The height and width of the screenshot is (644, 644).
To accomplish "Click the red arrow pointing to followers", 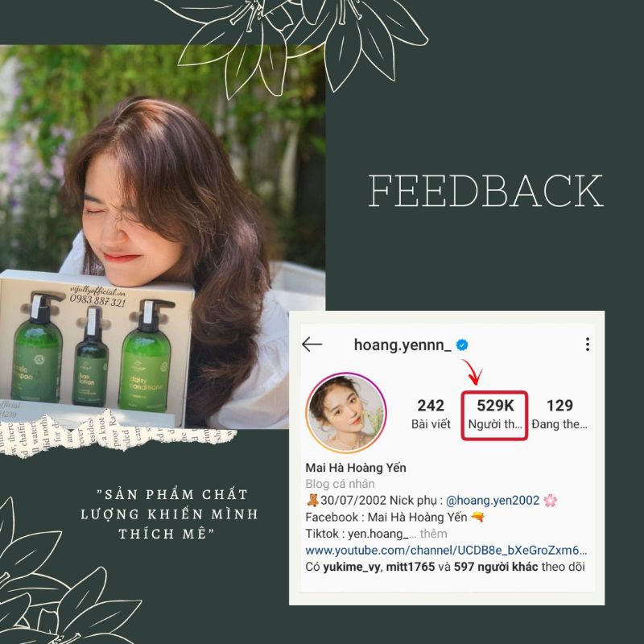I will [x=473, y=372].
